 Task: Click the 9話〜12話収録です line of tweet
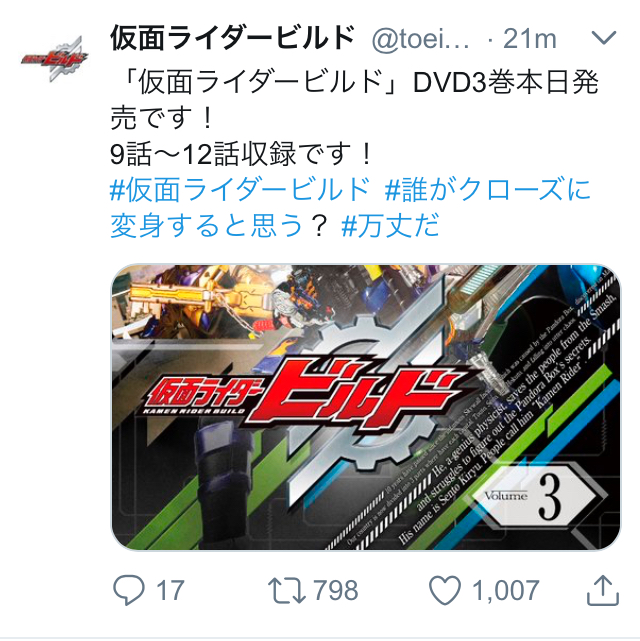pyautogui.click(x=241, y=155)
